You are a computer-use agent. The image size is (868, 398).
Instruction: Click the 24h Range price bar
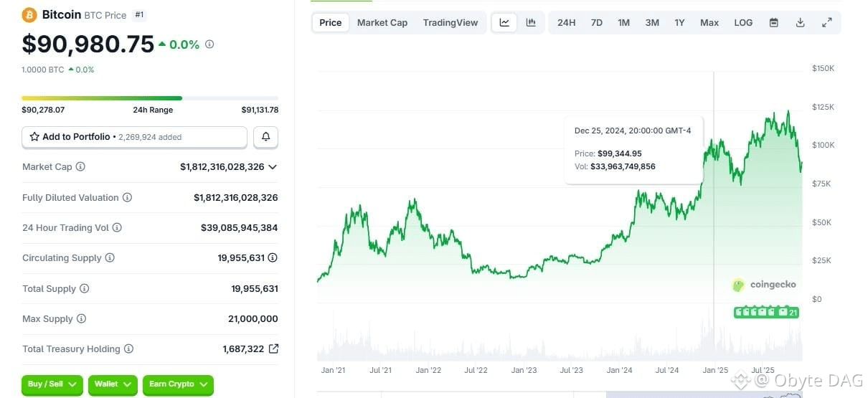click(x=150, y=98)
